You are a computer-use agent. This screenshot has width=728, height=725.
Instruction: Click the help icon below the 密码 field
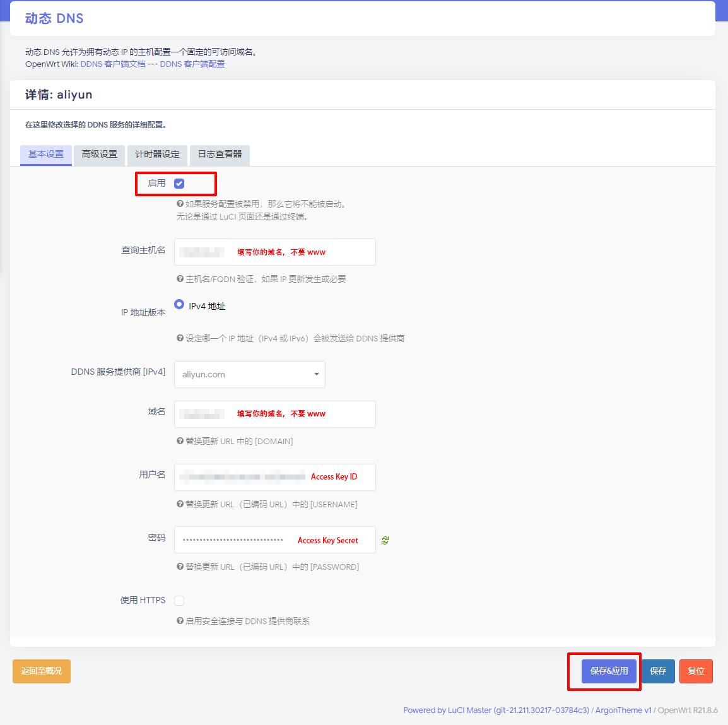[x=179, y=567]
